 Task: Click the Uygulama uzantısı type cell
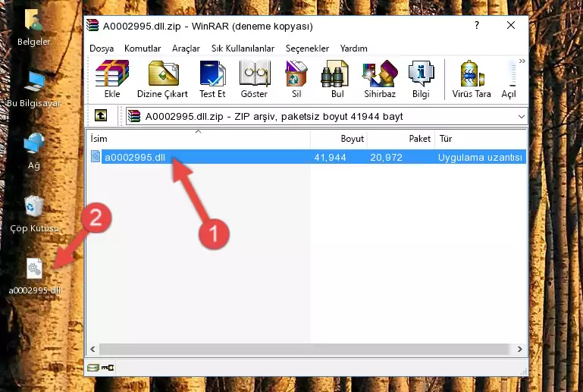tap(480, 157)
